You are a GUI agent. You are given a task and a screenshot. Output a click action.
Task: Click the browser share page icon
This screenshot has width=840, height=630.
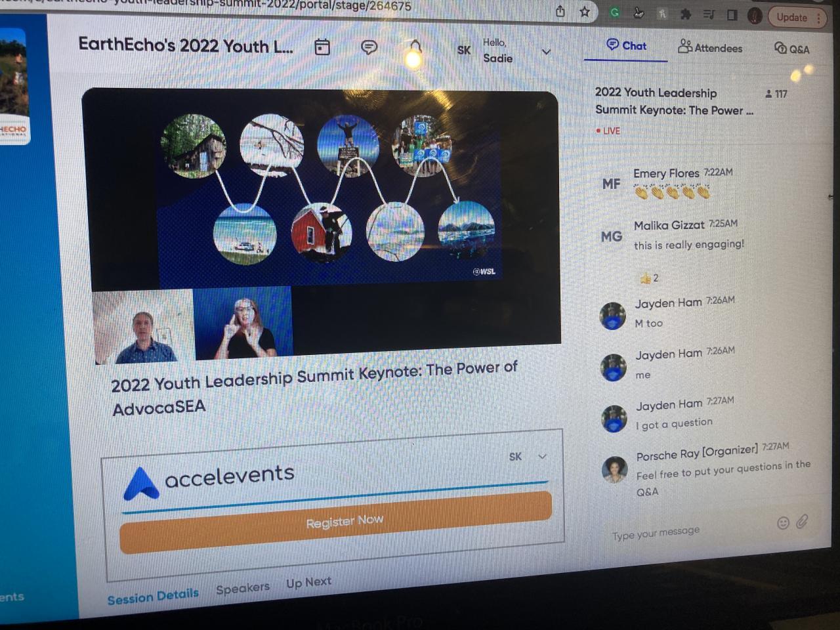560,11
